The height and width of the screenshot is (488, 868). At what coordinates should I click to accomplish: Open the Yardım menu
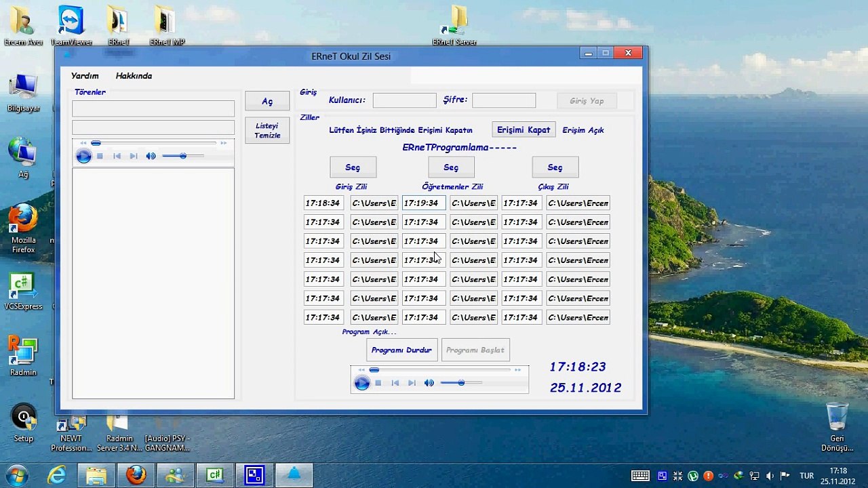point(85,76)
